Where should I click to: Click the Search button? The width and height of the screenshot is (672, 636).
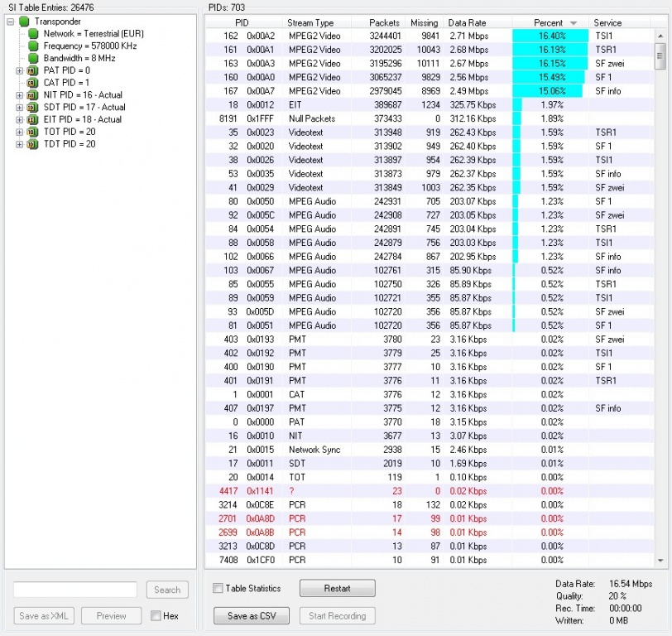point(167,590)
